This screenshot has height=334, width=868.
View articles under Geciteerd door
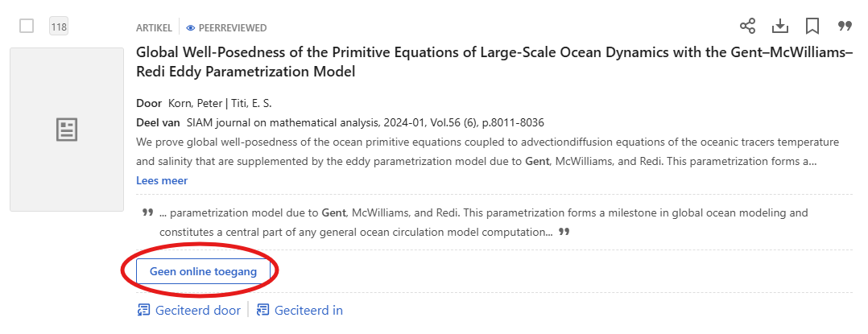tap(188, 310)
